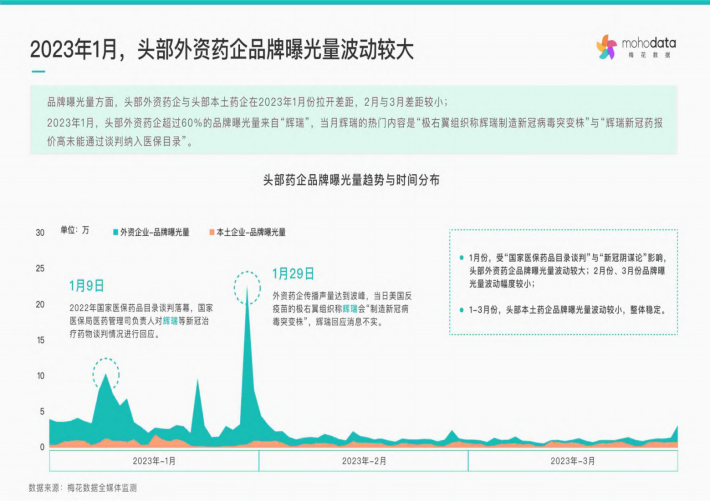The height and width of the screenshot is (501, 710).
Task: Click the y-axis value 15
Action: (x=40, y=340)
